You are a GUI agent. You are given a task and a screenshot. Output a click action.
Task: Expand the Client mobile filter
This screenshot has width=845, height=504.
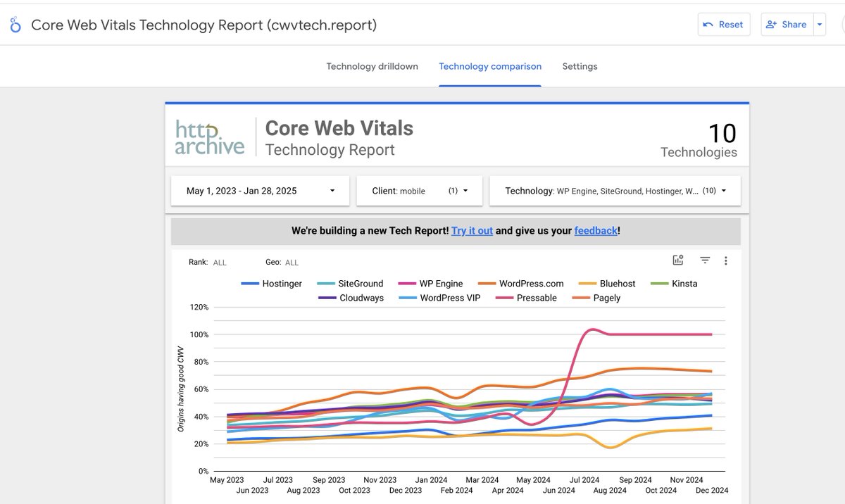pos(419,191)
